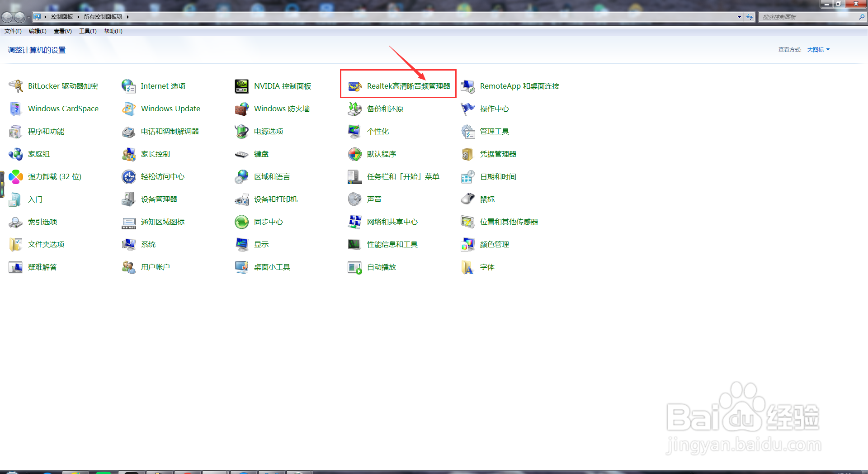Open the 电话和调制解调器 icon
Image resolution: width=868 pixels, height=474 pixels.
pos(129,131)
